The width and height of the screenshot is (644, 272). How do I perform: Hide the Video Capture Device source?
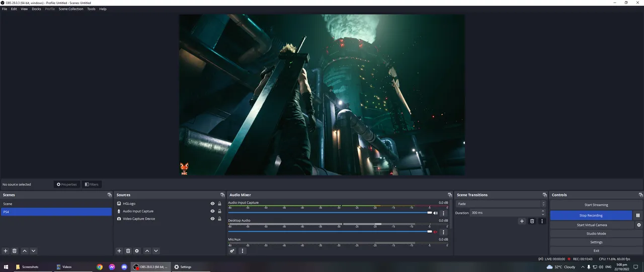pos(212,219)
